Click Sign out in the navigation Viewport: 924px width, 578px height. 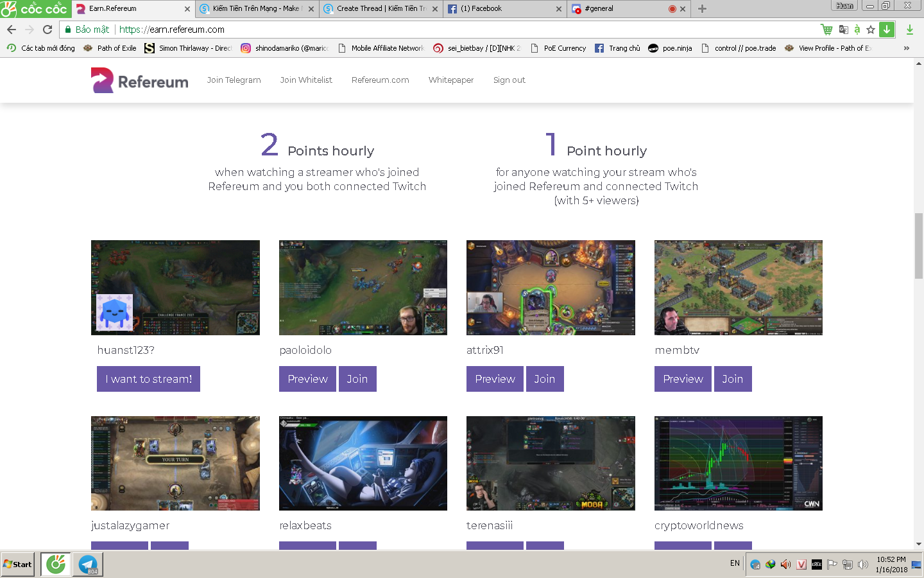509,80
